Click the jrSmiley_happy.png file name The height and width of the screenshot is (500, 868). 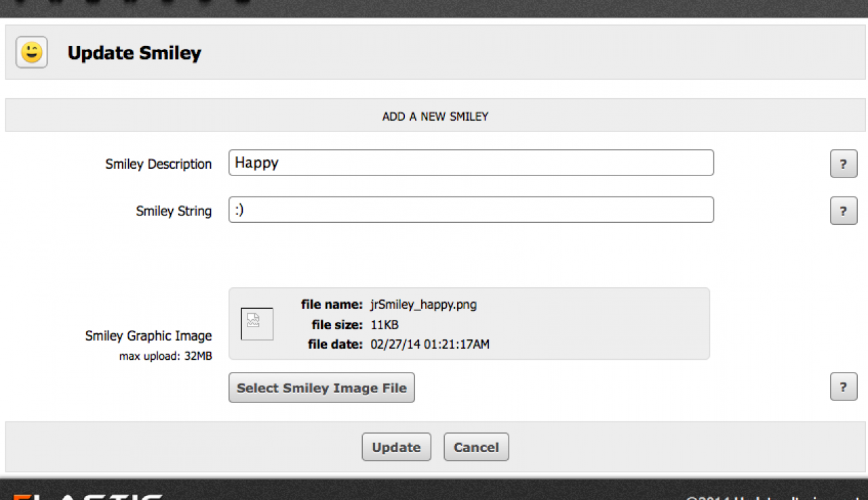[x=423, y=305]
